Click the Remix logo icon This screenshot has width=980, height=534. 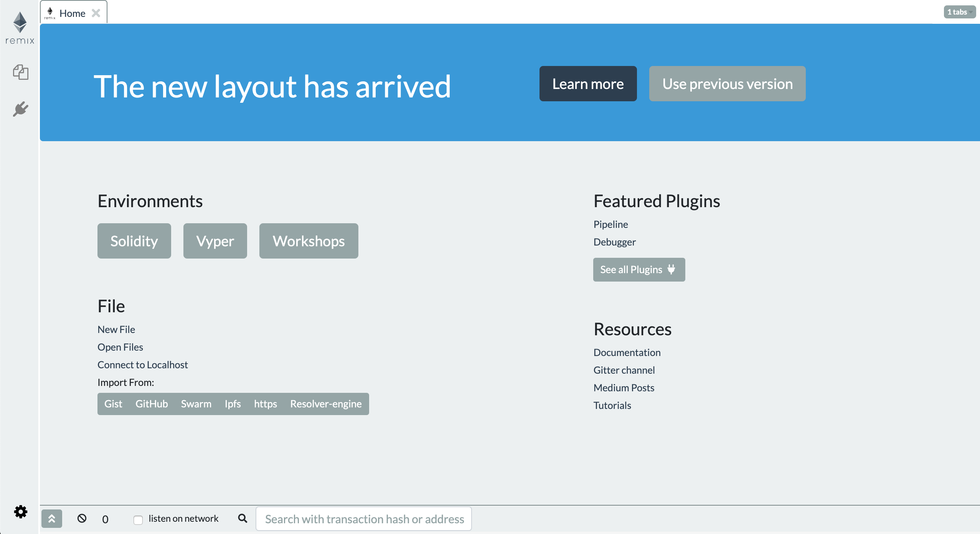[x=20, y=28]
